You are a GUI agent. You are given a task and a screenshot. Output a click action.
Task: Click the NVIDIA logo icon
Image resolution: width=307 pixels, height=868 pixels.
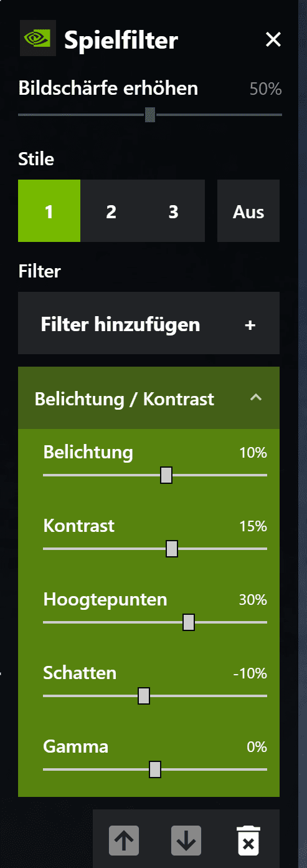coord(37,38)
